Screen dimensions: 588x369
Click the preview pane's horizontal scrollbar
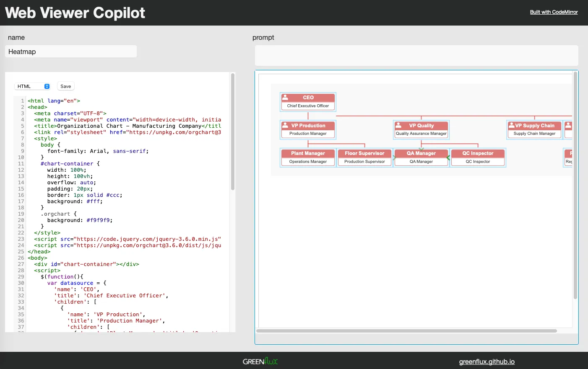click(406, 331)
